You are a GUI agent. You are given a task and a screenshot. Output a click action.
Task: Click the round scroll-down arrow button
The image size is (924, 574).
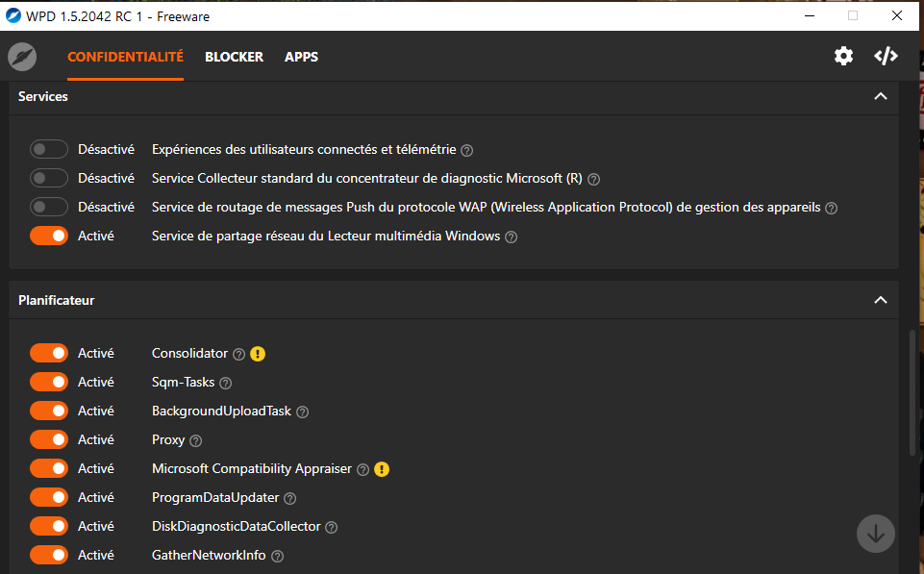[x=875, y=534]
